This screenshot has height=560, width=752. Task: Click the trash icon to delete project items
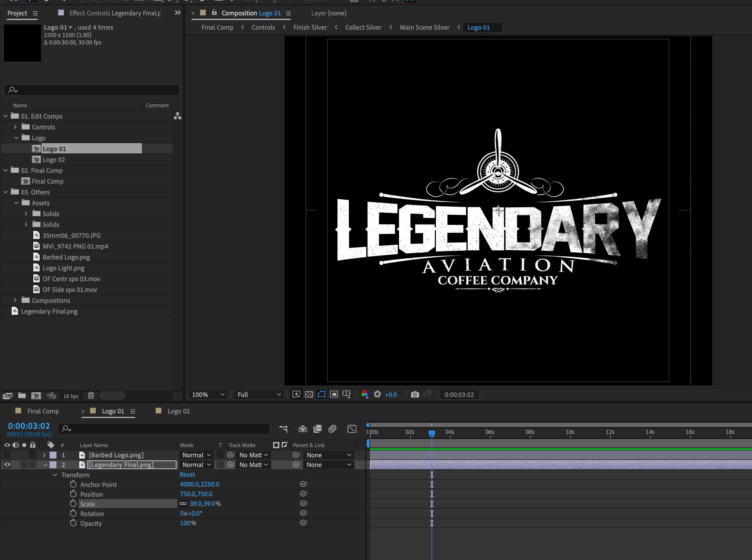(x=91, y=395)
